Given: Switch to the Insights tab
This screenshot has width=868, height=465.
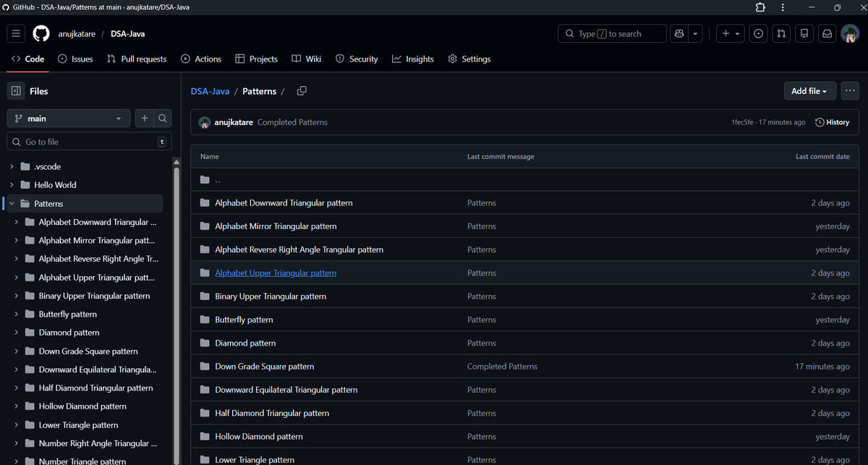Looking at the screenshot, I should point(413,59).
